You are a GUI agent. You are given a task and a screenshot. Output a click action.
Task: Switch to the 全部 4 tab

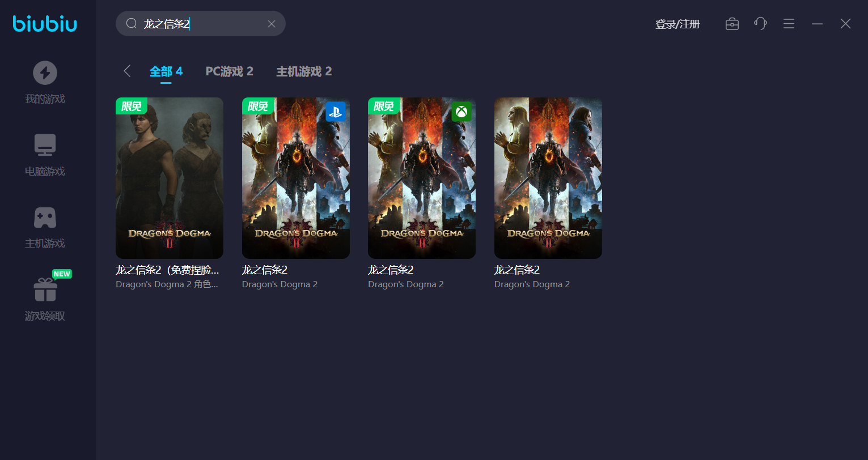[x=166, y=71]
